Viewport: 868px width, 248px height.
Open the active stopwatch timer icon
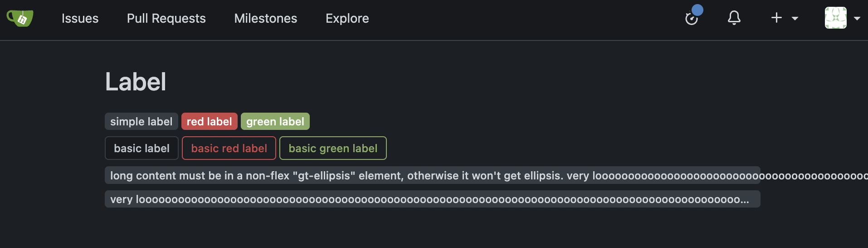click(691, 19)
